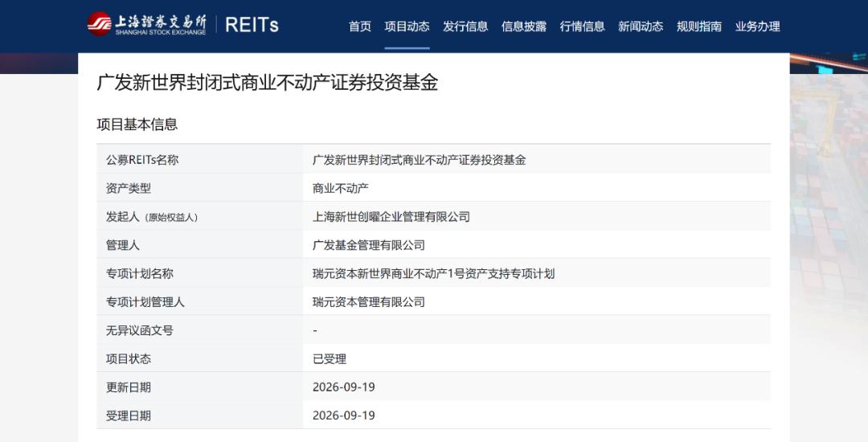
Task: Click 瑞元资本新世界商业不动产1号资产支持专项计划 text
Action: coord(433,274)
